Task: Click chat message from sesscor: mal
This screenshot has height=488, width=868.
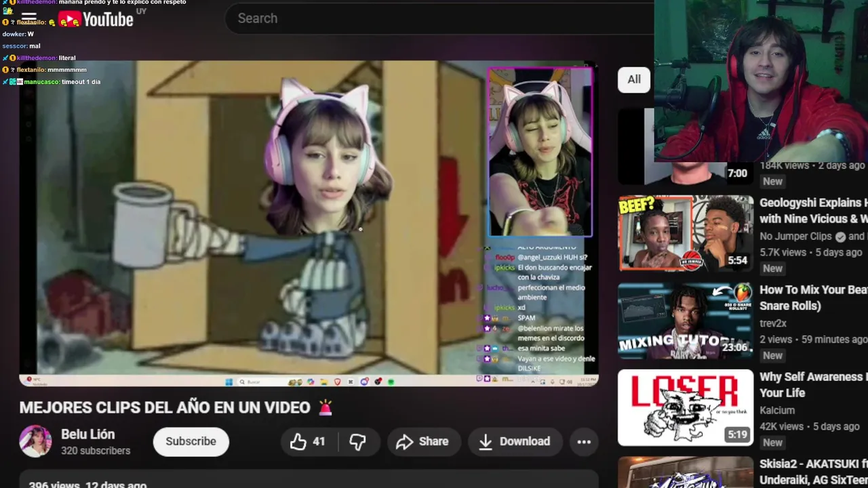Action: [21, 46]
